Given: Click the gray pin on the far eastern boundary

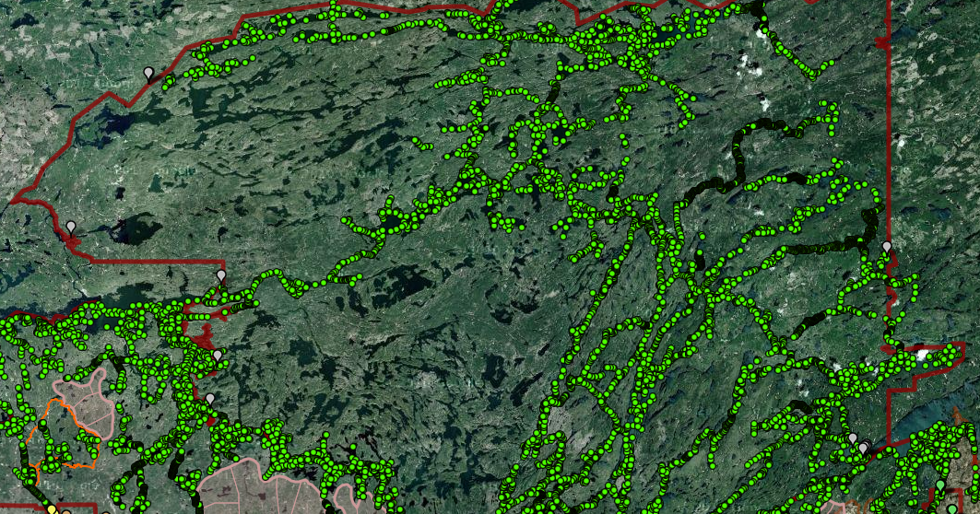Looking at the screenshot, I should tap(887, 248).
